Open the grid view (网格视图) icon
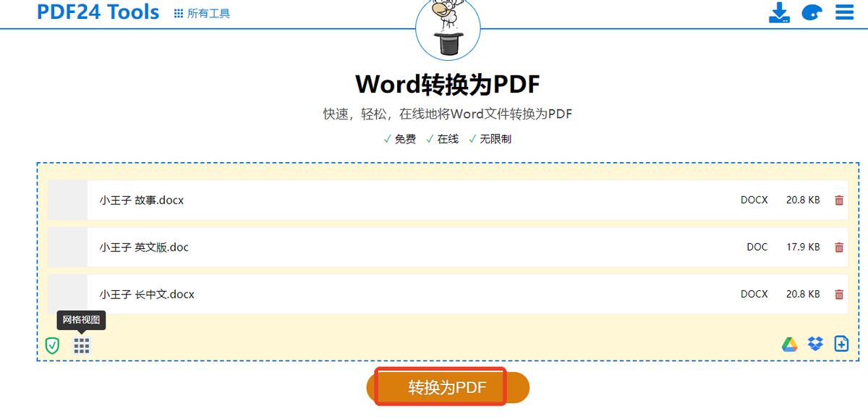The height and width of the screenshot is (417, 868). [x=82, y=345]
